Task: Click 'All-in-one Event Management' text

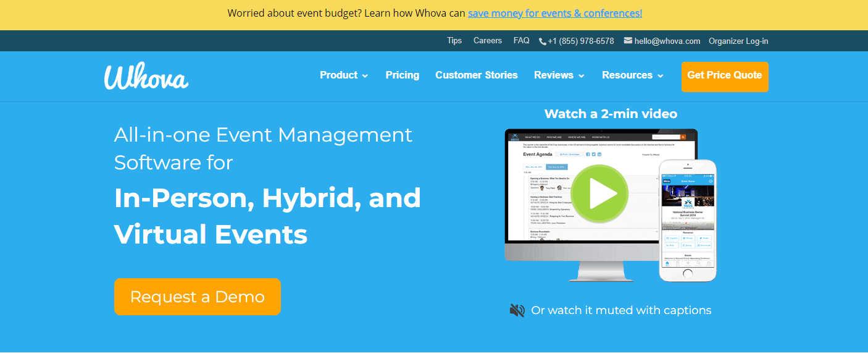Action: click(x=263, y=135)
